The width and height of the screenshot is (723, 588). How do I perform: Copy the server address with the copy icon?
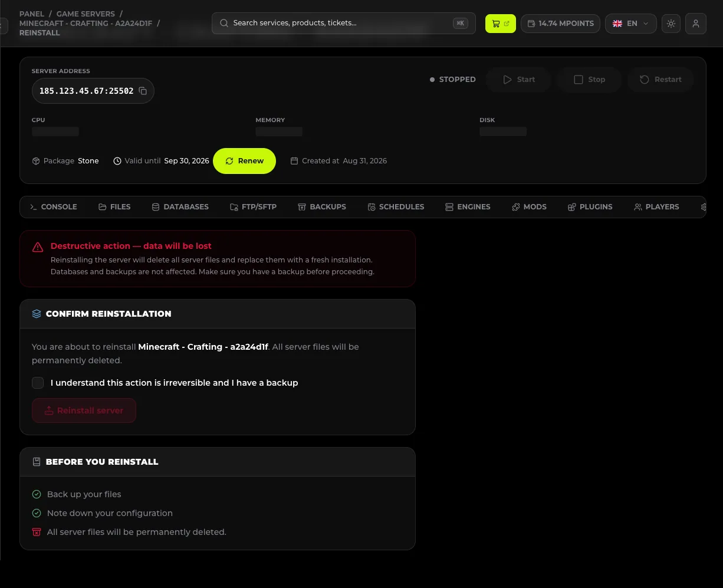tap(143, 91)
